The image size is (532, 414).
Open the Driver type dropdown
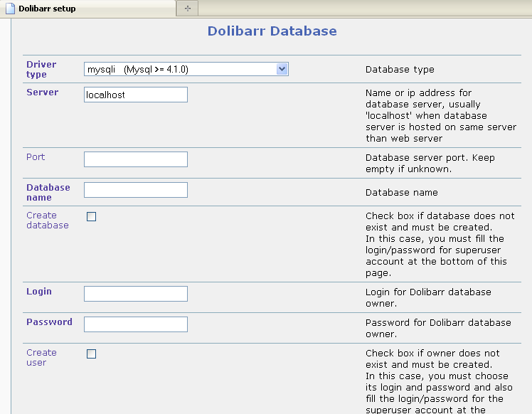coord(186,69)
